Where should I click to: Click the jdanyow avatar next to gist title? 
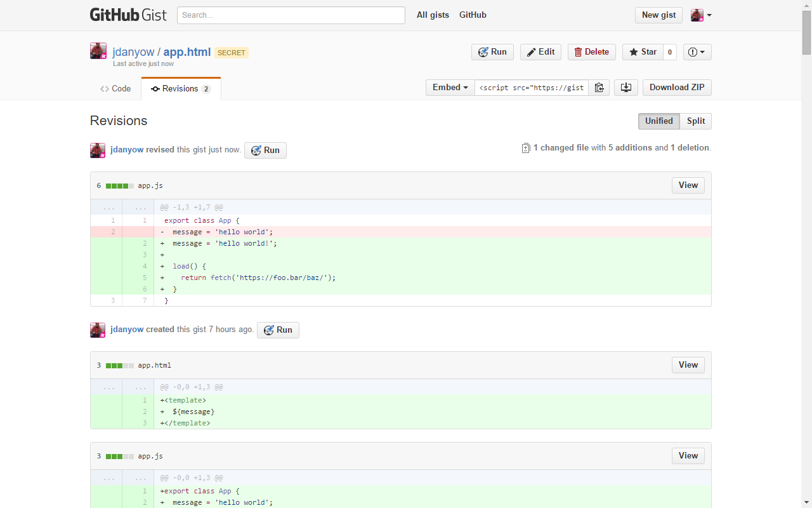(98, 51)
